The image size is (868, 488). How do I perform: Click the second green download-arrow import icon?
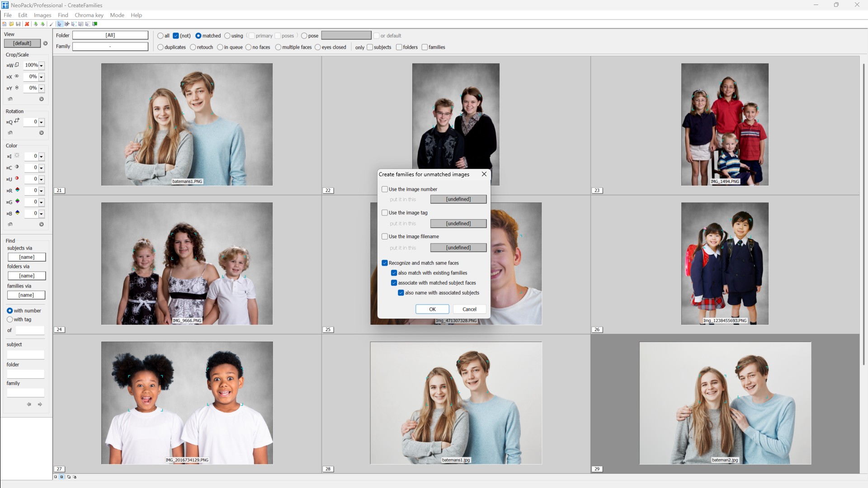[x=42, y=24]
